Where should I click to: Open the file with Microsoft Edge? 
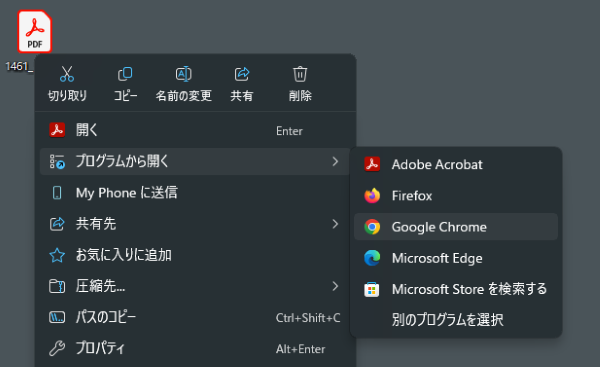pos(456,258)
